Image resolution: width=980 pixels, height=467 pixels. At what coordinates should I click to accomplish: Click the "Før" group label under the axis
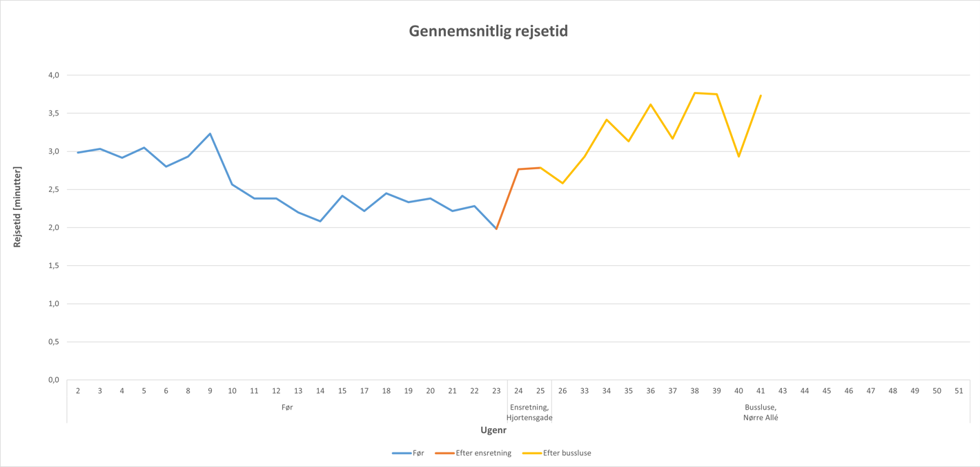coord(287,408)
